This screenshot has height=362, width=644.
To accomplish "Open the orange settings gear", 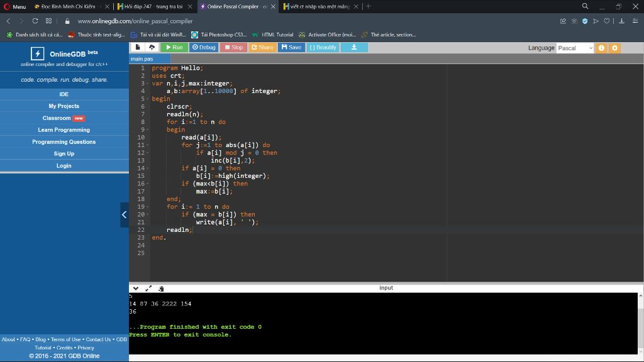I will [x=615, y=48].
